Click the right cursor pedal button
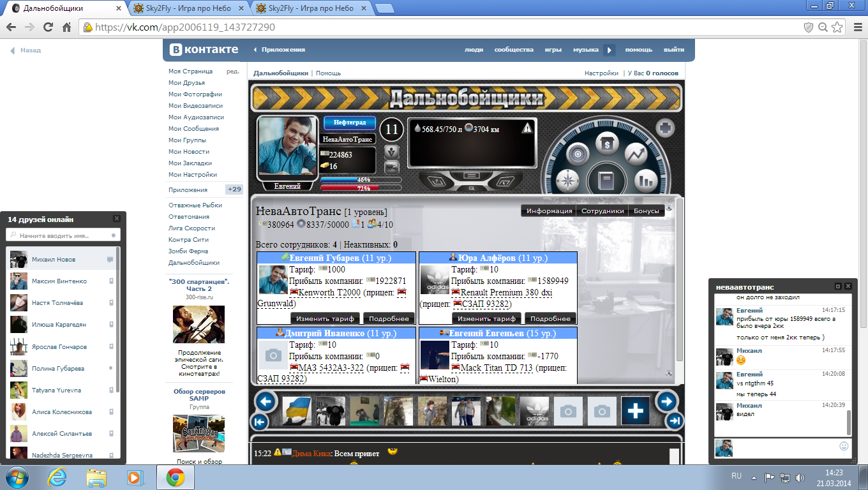 (505, 181)
